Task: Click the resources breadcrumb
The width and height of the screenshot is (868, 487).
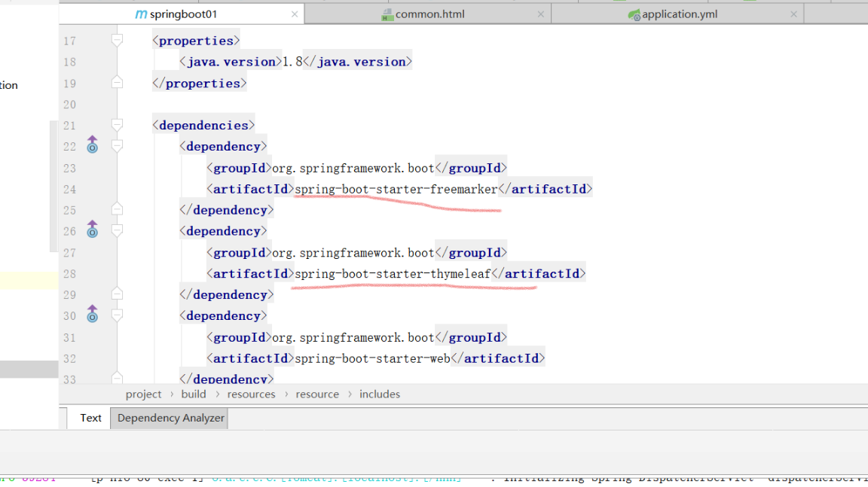Action: coord(251,394)
